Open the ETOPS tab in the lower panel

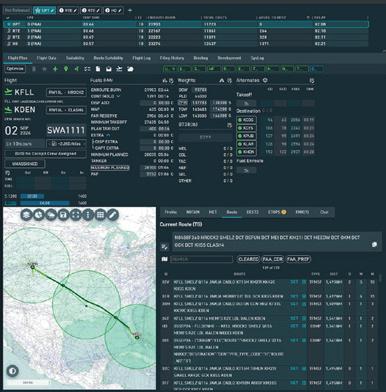click(277, 212)
